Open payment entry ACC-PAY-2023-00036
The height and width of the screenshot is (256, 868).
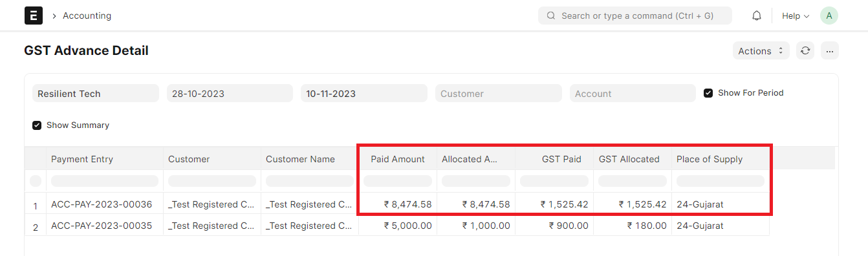102,204
